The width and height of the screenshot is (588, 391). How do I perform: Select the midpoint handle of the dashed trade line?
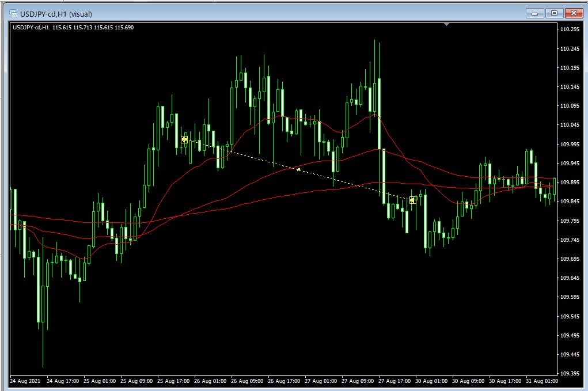tap(298, 169)
